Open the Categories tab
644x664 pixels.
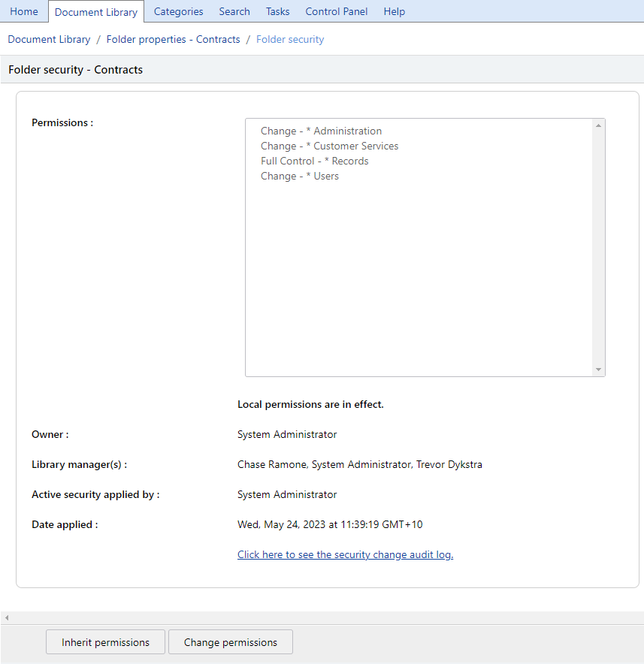[178, 11]
